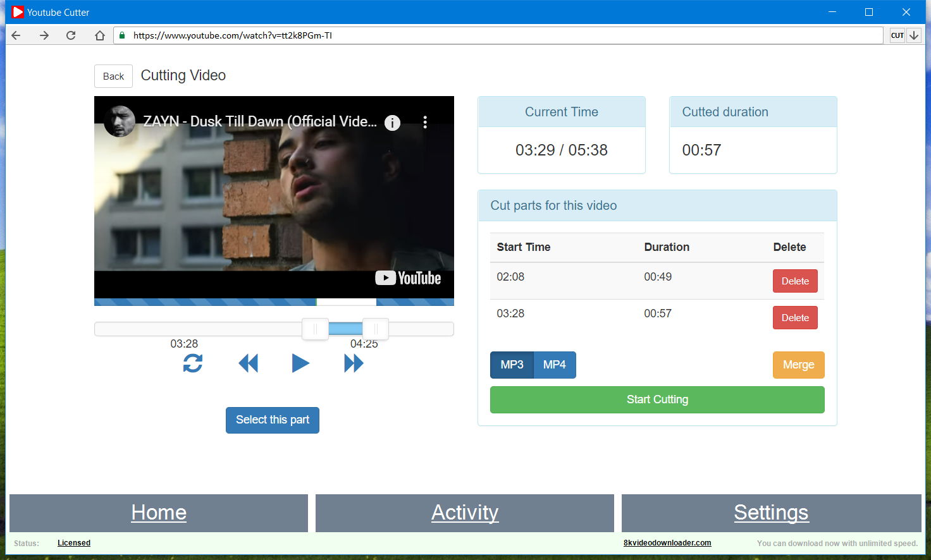Click the CUT toolbar icon
This screenshot has width=931, height=560.
click(x=897, y=35)
